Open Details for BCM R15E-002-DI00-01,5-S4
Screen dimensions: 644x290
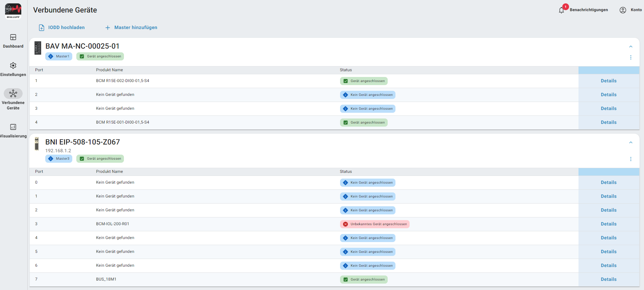608,81
